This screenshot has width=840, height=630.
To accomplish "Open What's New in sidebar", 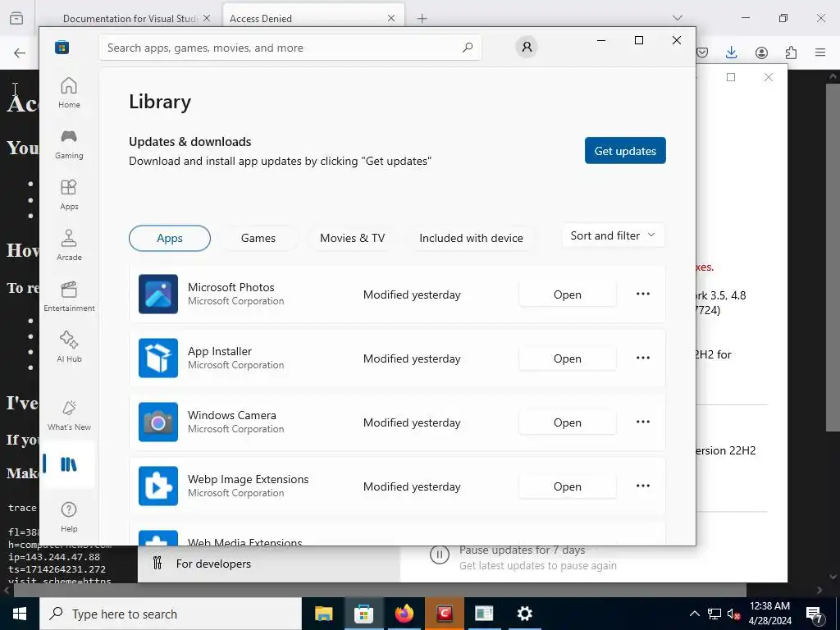I will coord(69,416).
